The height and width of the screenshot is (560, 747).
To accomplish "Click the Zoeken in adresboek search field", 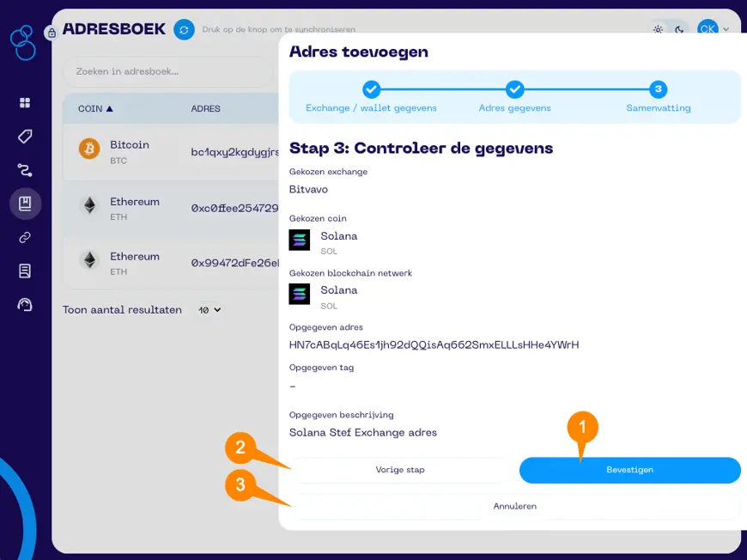I will [168, 72].
